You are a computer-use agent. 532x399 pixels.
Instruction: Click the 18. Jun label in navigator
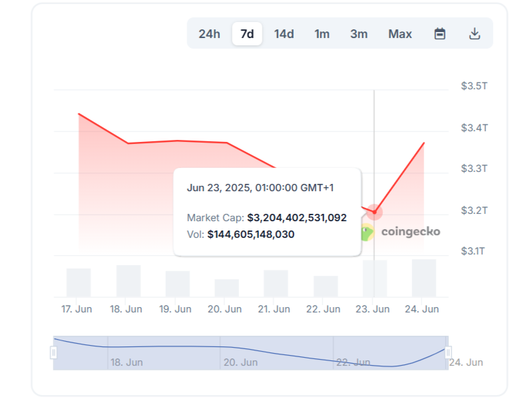(x=125, y=362)
